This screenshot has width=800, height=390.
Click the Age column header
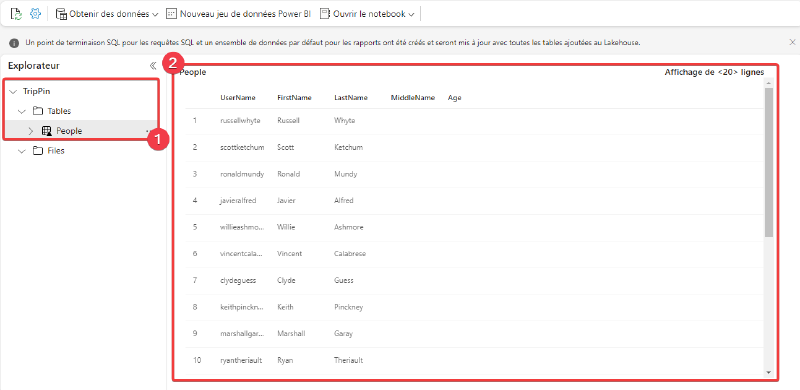pyautogui.click(x=455, y=98)
